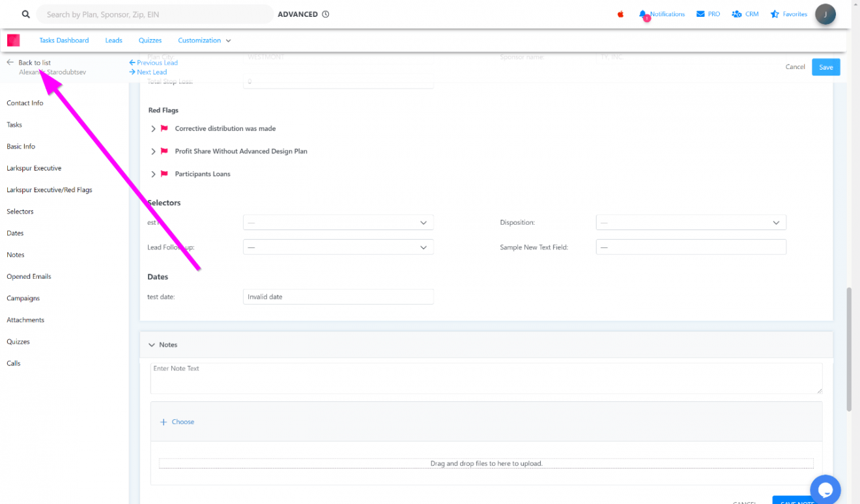Click the pink app logo icon
Image resolution: width=860 pixels, height=504 pixels.
[x=14, y=40]
